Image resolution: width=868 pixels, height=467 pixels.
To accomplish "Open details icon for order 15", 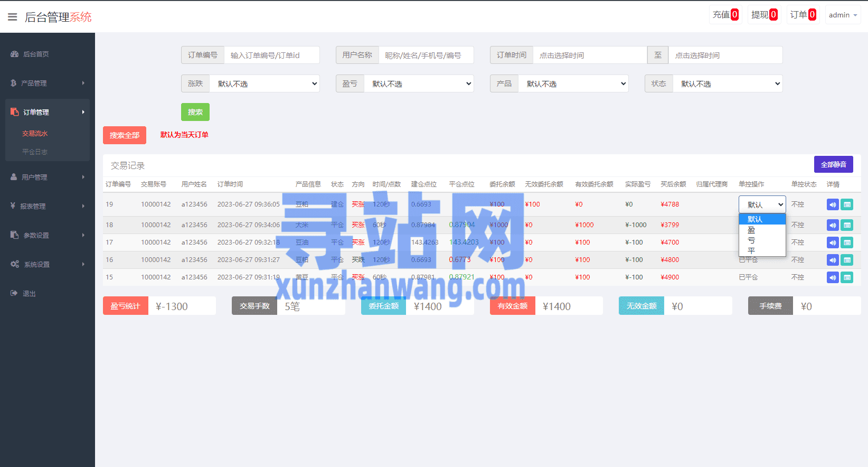I will pos(847,277).
